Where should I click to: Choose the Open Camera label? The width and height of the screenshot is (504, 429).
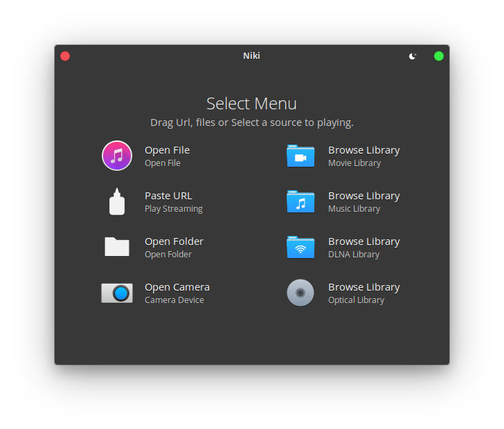[177, 287]
